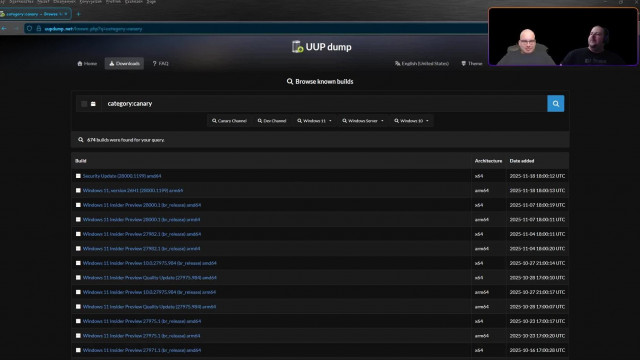Click the Architecture column header
The height and width of the screenshot is (360, 640).
488,161
